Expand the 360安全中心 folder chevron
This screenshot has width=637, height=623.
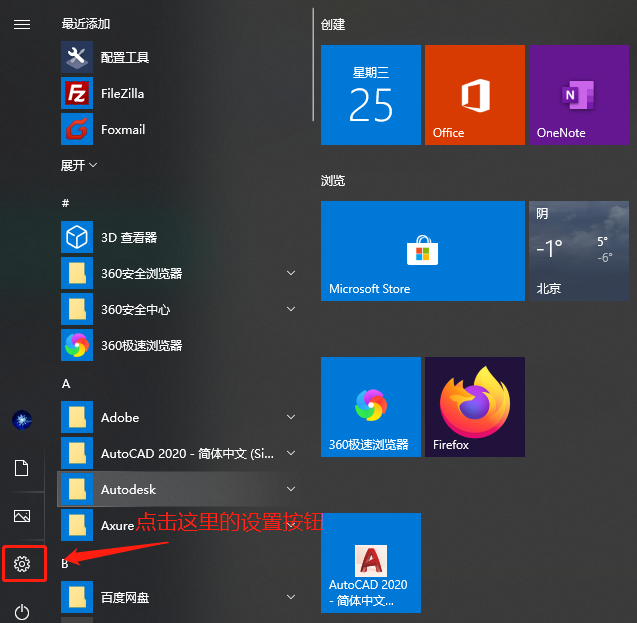(x=291, y=309)
